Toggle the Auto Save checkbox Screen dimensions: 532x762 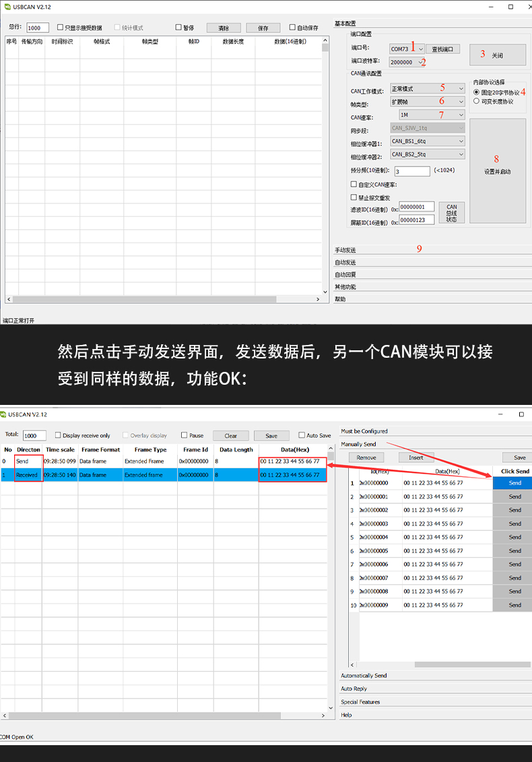click(302, 435)
